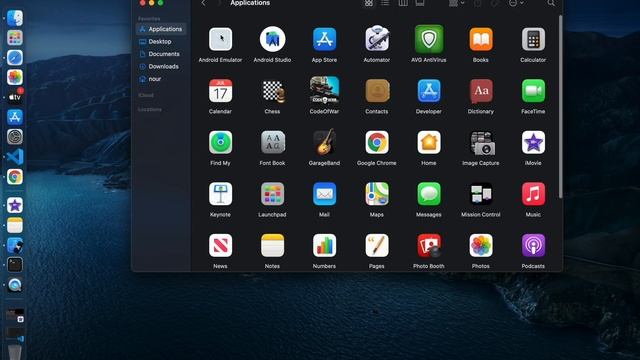Select the Photo Booth app icon
640x360 pixels.
[x=429, y=246]
